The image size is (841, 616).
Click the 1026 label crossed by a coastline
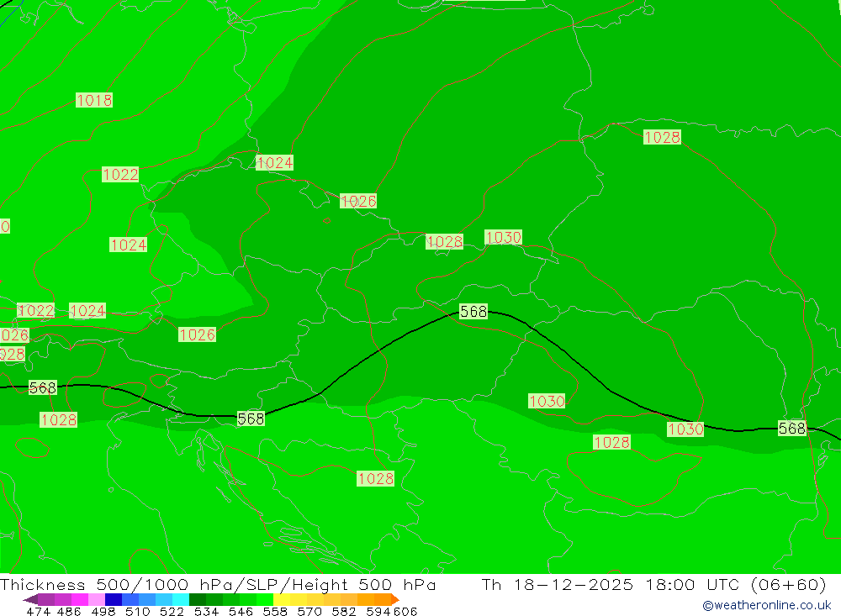point(358,201)
